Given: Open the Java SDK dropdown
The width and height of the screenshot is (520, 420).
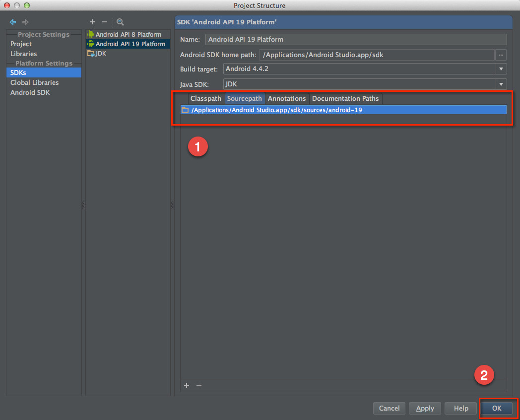Looking at the screenshot, I should [501, 84].
